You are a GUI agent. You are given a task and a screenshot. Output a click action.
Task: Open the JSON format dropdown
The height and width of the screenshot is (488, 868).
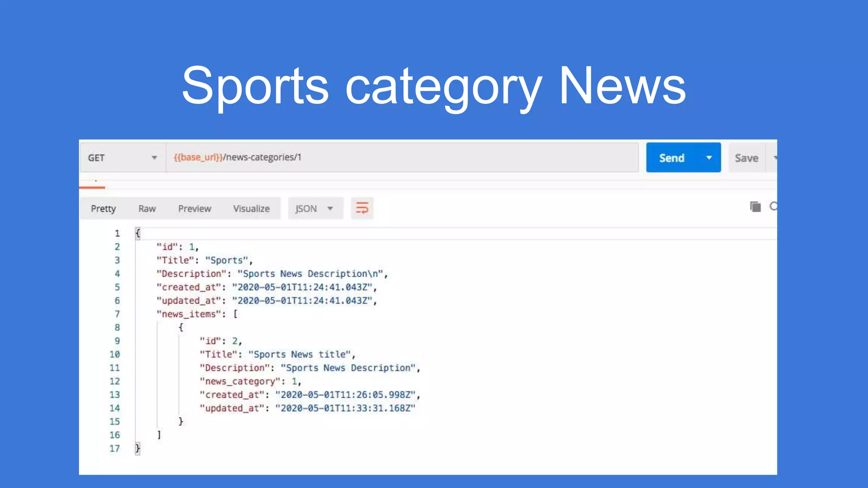(x=315, y=208)
